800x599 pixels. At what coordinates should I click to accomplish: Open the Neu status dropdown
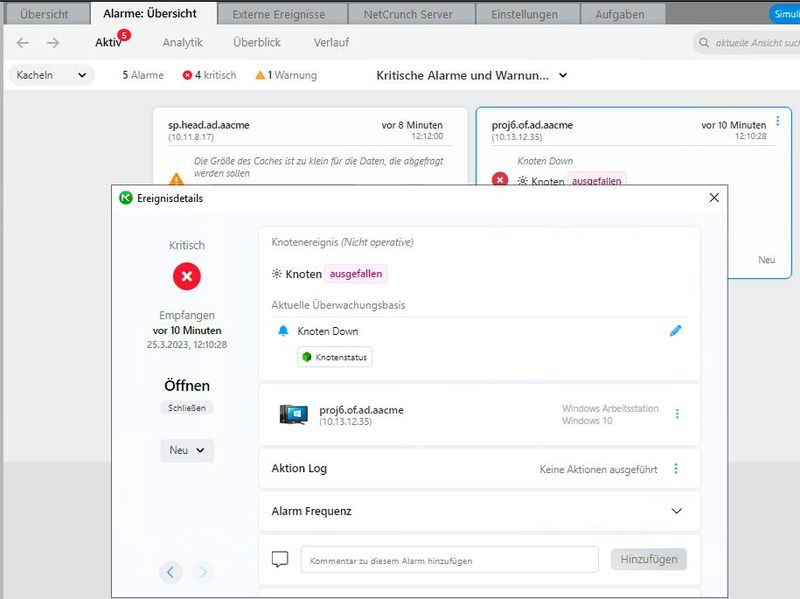click(187, 450)
